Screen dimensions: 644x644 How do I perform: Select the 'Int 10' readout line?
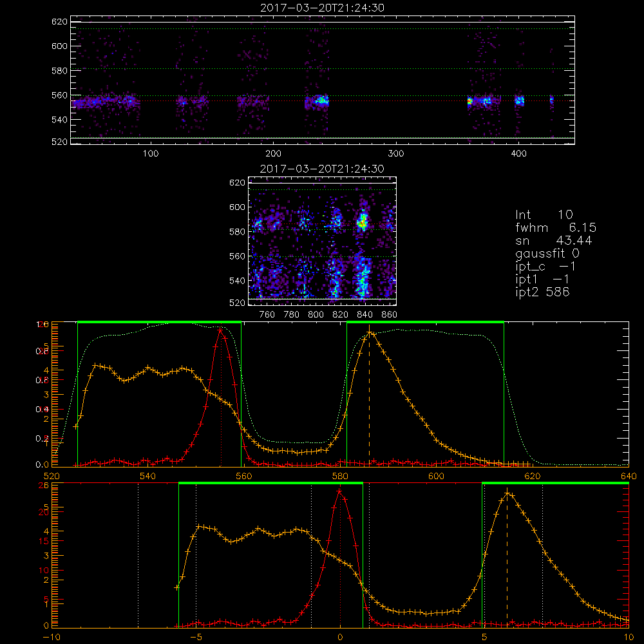(544, 215)
